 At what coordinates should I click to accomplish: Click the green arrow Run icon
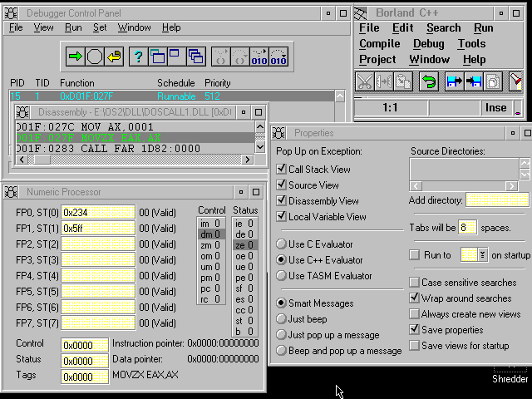(76, 57)
